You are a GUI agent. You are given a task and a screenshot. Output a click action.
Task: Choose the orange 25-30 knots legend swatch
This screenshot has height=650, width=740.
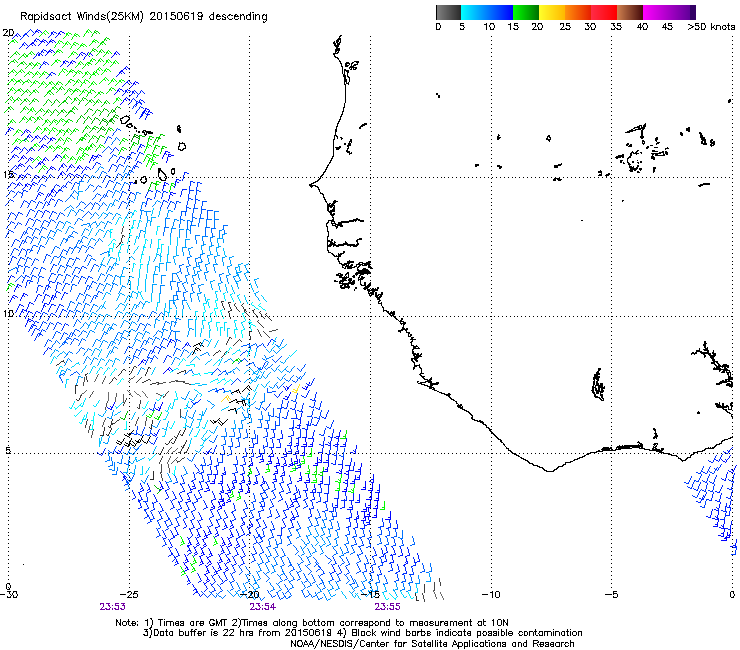[x=578, y=12]
